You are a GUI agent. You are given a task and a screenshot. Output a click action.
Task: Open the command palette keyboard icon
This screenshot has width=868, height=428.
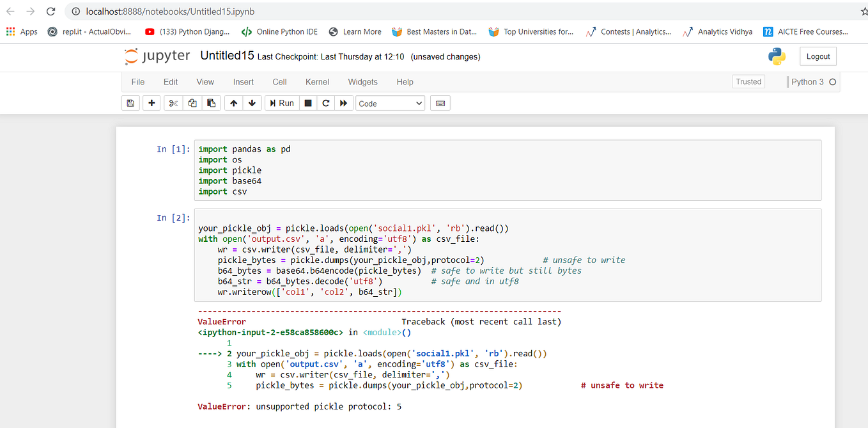pyautogui.click(x=440, y=103)
